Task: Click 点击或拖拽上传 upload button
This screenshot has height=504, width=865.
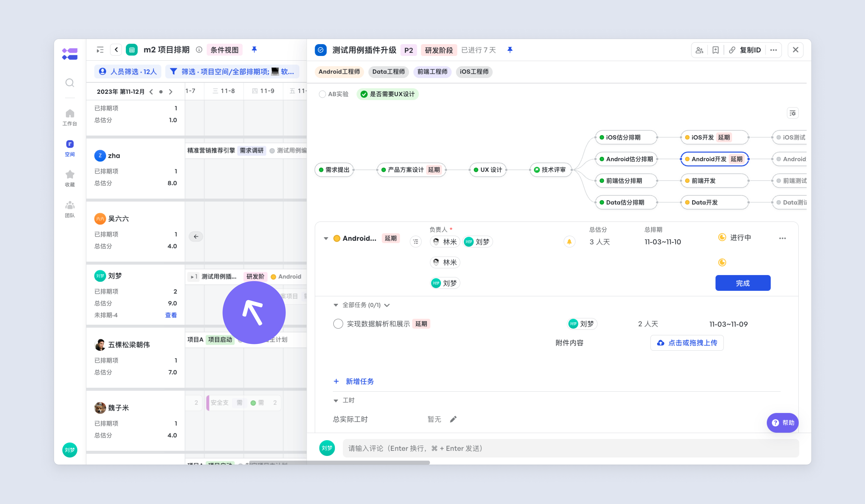Action: [687, 343]
